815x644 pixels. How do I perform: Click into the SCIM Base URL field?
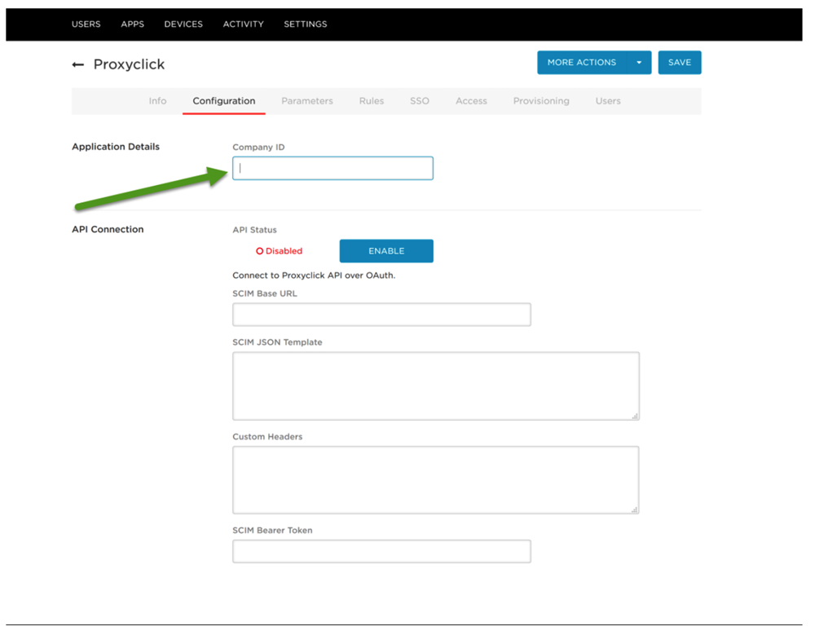click(381, 315)
